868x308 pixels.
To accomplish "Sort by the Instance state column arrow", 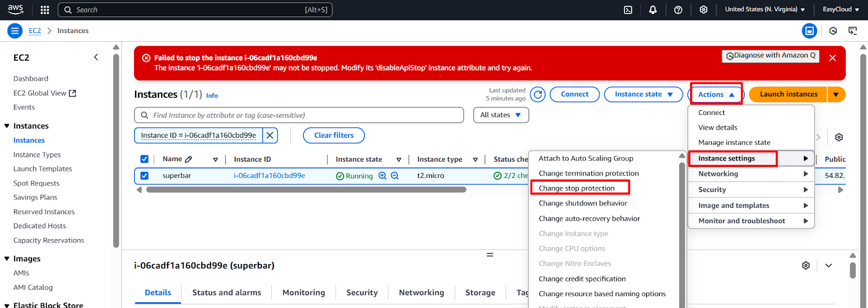I will (399, 159).
